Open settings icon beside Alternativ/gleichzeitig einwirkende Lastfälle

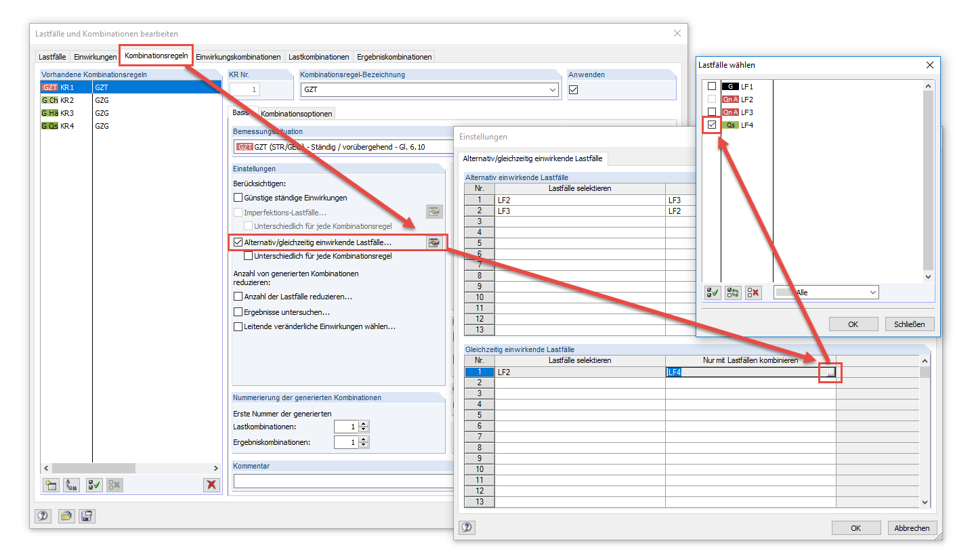(x=434, y=242)
